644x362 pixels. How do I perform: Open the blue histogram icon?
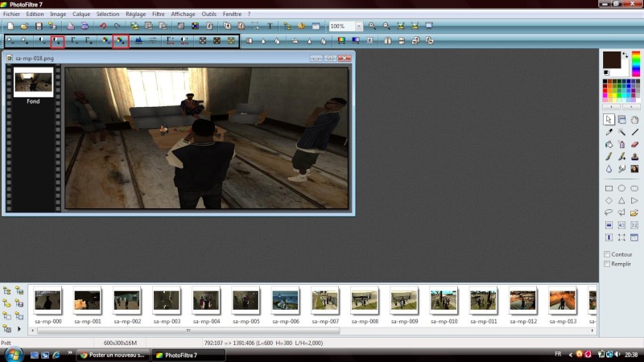click(138, 41)
